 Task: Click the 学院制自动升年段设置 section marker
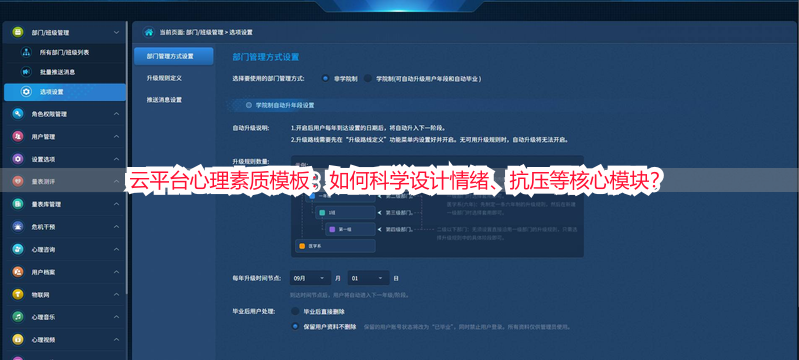[x=249, y=105]
